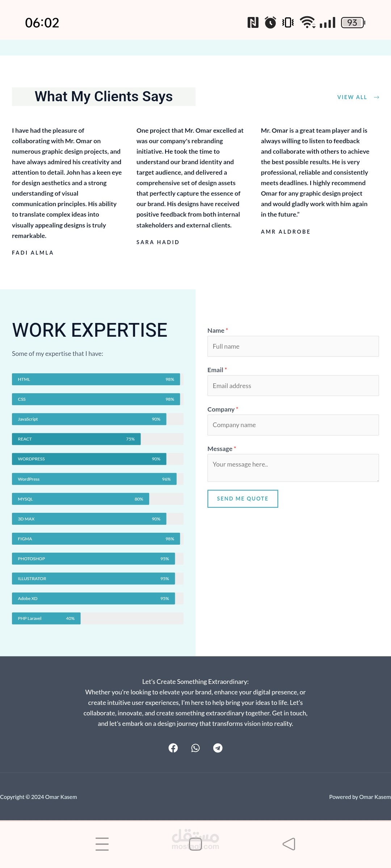Tap the alarm clock status icon
391x868 pixels.
[x=270, y=22]
